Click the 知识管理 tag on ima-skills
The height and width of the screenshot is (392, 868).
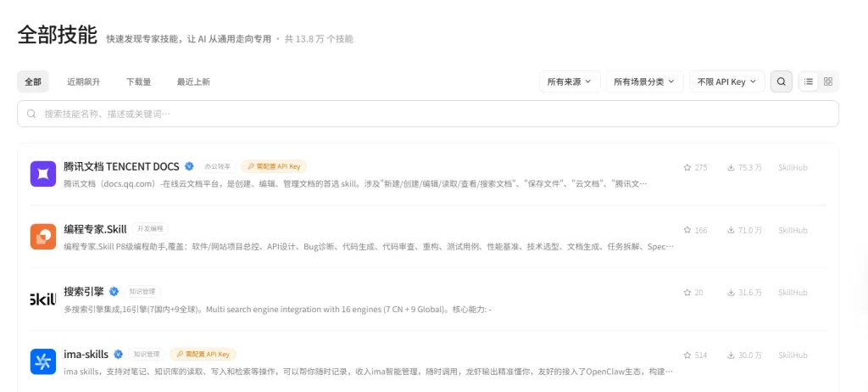147,355
